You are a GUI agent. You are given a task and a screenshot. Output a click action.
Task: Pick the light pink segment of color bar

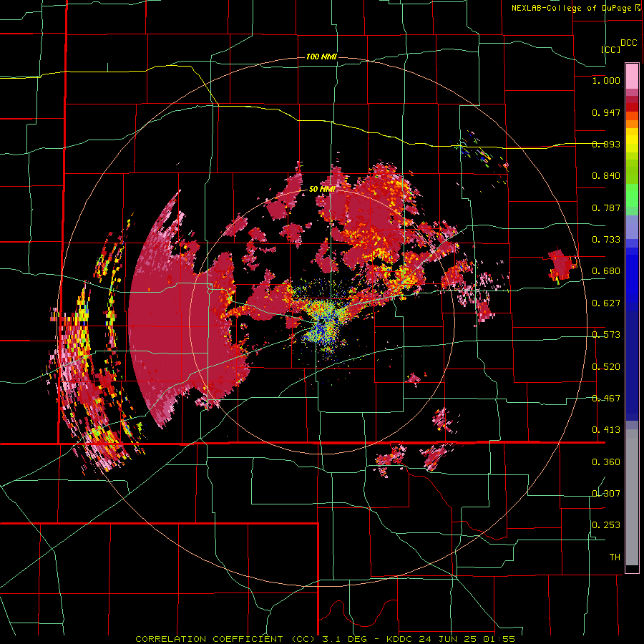click(x=632, y=76)
